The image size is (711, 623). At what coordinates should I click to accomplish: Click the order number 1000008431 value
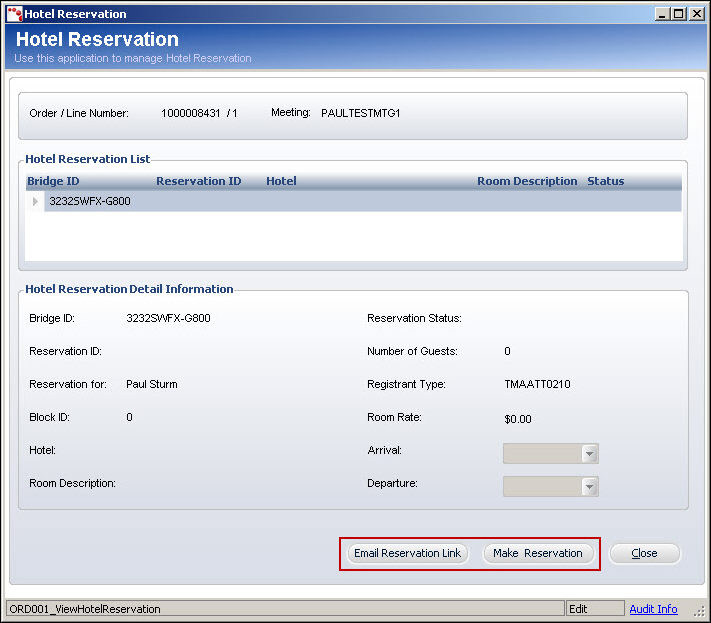(x=190, y=113)
